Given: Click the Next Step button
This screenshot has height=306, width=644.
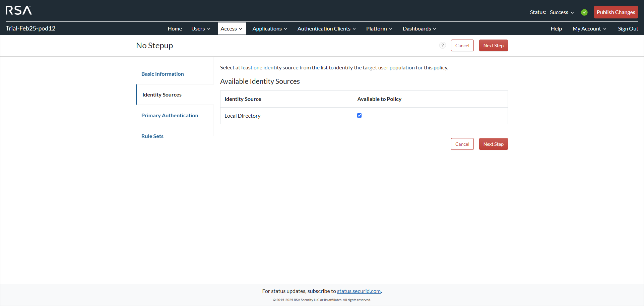Looking at the screenshot, I should (x=493, y=45).
